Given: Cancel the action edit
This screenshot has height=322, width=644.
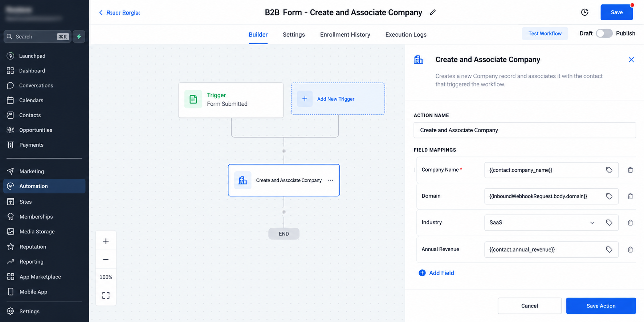Looking at the screenshot, I should click(x=529, y=306).
